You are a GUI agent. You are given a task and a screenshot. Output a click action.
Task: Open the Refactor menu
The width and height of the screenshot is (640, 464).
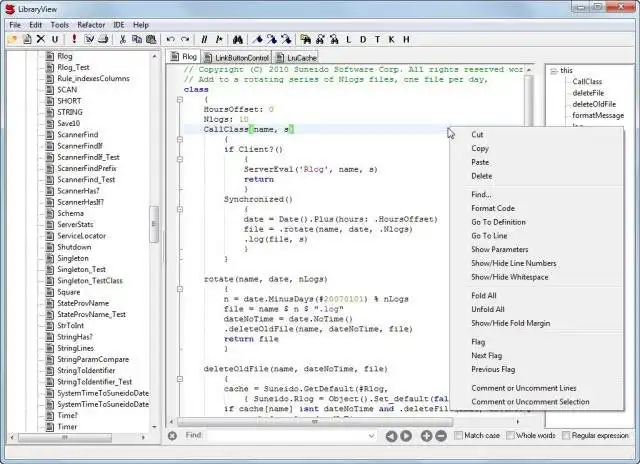coord(91,25)
